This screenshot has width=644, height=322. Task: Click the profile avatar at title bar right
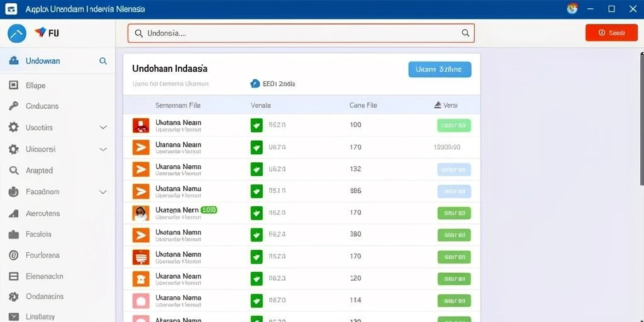[x=572, y=9]
